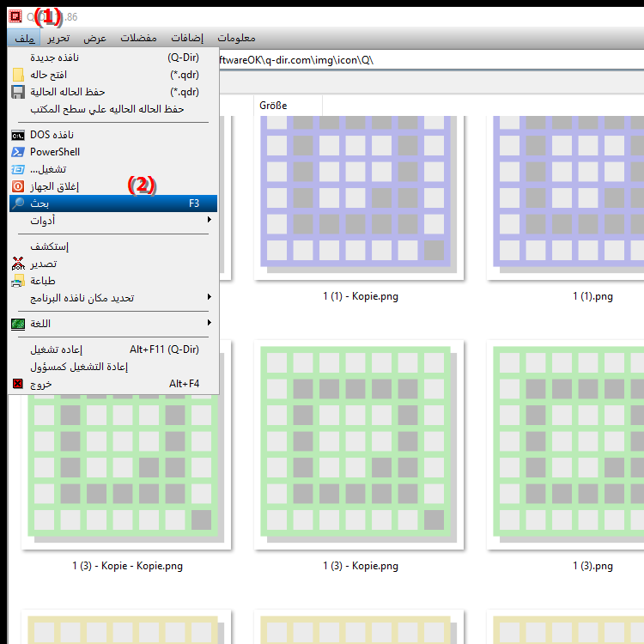644x644 pixels.
Task: Click the (*.qdr) text in افتح حاله row
Action: coord(185,75)
